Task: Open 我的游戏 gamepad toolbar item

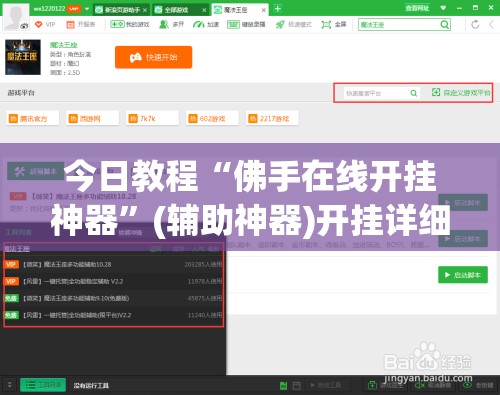Action: click(130, 24)
